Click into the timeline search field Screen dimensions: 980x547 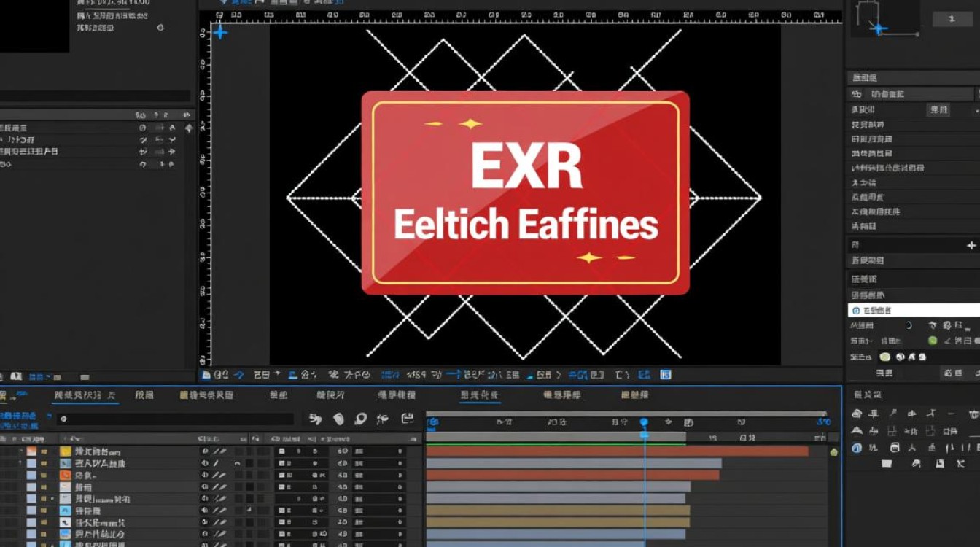175,419
